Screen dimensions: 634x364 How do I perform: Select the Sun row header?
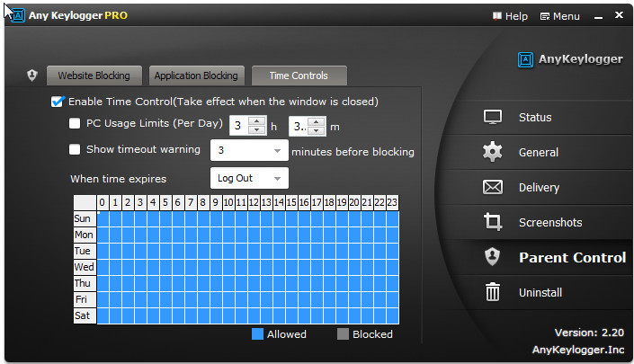(85, 218)
